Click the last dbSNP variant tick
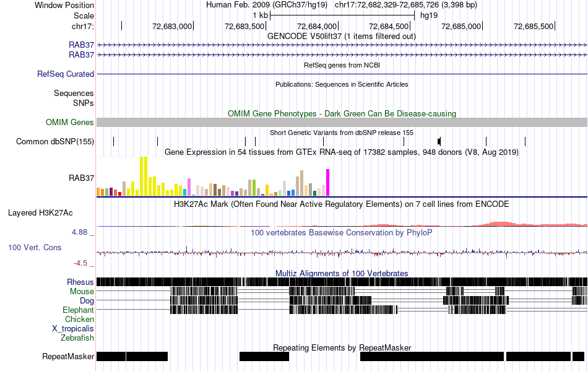588x371 pixels. [x=525, y=141]
